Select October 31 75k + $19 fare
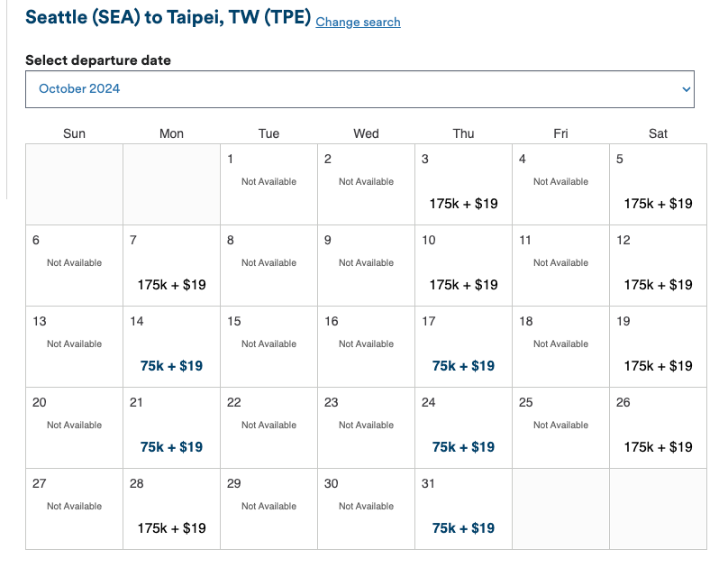728x568 pixels. [463, 528]
